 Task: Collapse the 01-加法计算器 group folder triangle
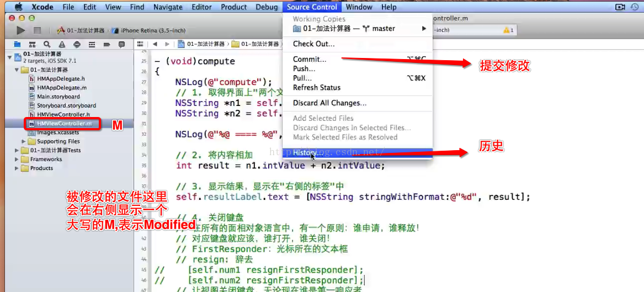[x=17, y=70]
